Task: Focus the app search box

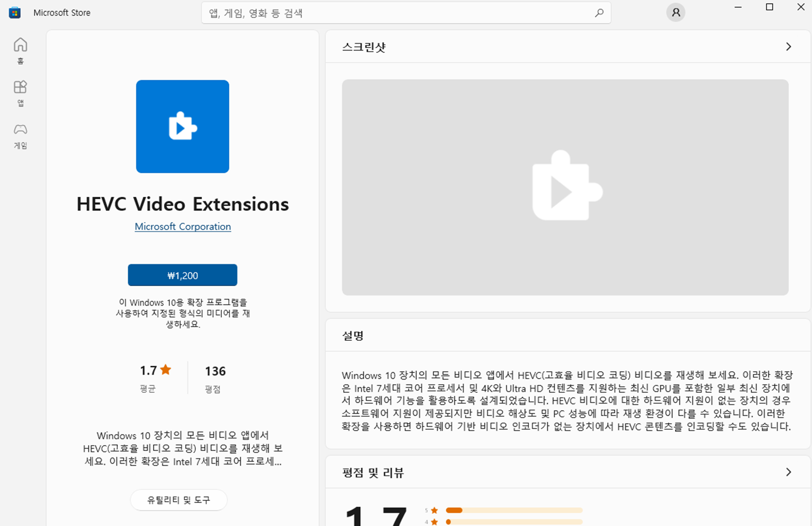Action: click(406, 13)
